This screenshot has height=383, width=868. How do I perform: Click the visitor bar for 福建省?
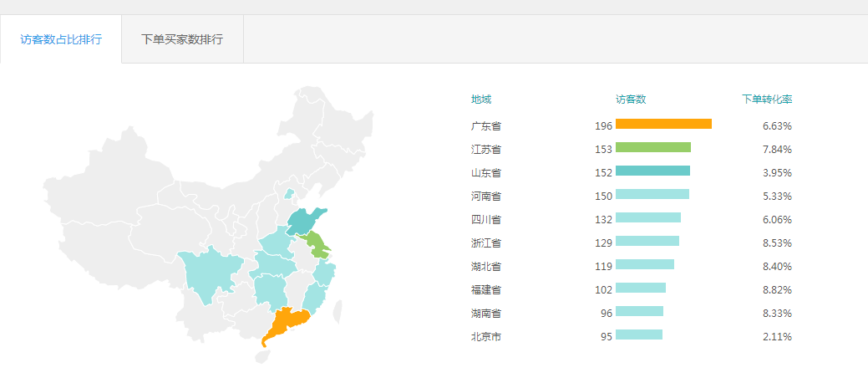point(641,288)
